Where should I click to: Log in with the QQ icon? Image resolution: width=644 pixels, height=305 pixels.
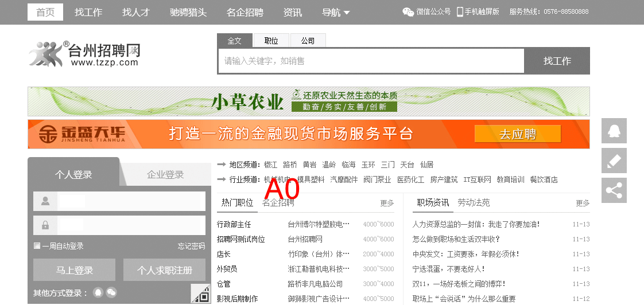[98, 292]
